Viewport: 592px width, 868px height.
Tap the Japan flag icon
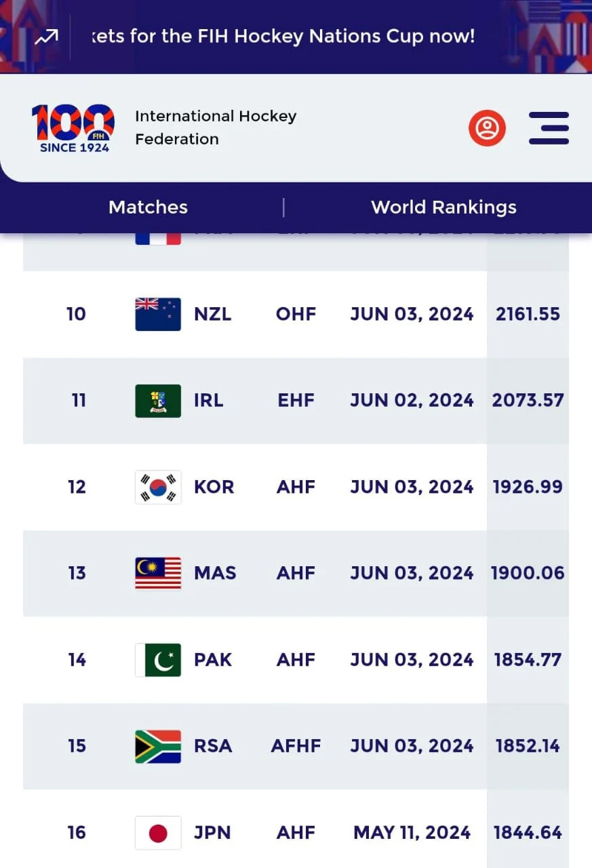158,832
